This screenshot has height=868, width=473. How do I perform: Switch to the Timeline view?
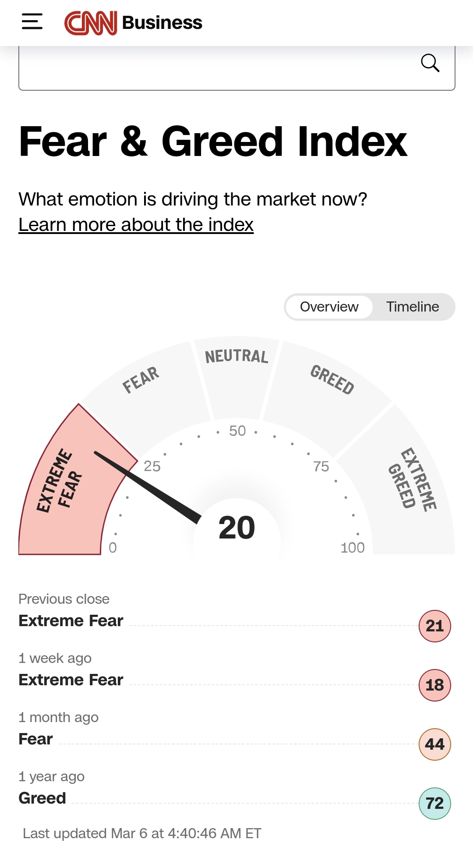pyautogui.click(x=412, y=307)
